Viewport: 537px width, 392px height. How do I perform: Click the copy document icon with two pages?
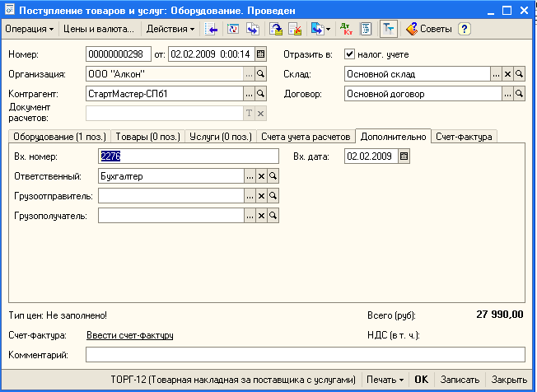[x=253, y=29]
